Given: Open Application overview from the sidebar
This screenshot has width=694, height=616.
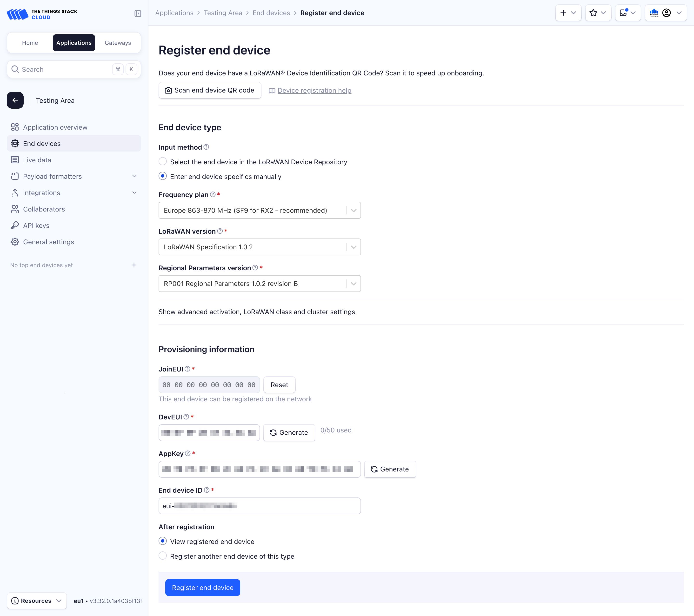Looking at the screenshot, I should (55, 127).
